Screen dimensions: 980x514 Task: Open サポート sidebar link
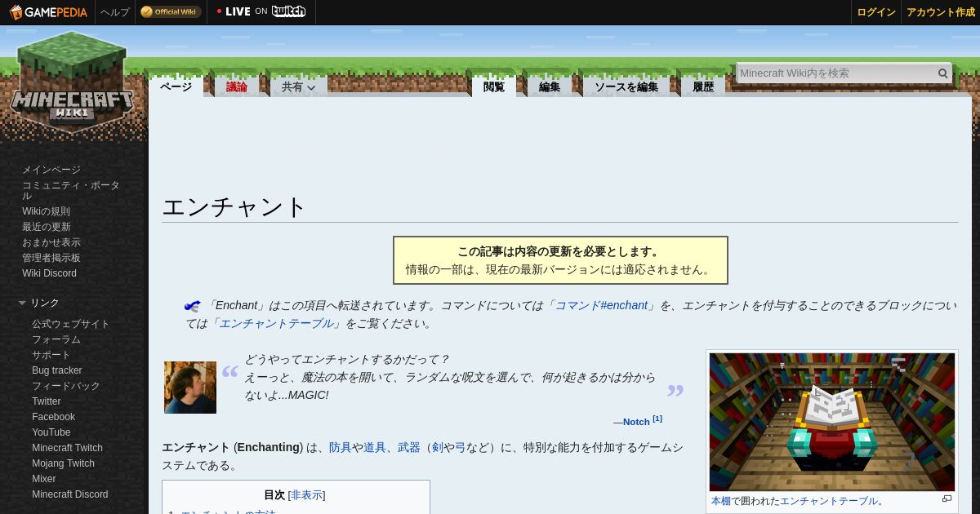click(51, 355)
